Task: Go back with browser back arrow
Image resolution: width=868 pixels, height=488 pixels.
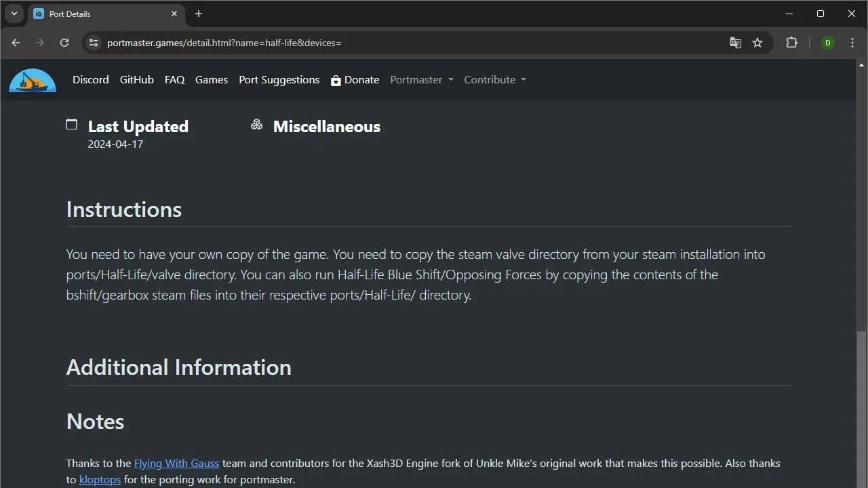Action: pyautogui.click(x=16, y=43)
